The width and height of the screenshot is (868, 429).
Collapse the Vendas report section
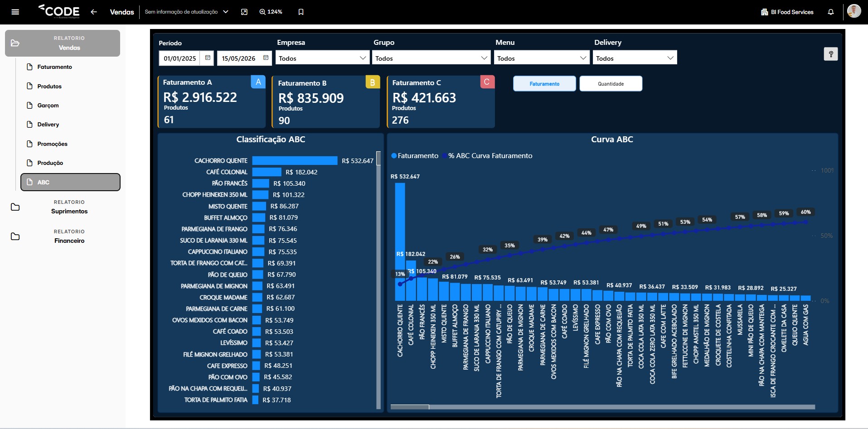[63, 43]
